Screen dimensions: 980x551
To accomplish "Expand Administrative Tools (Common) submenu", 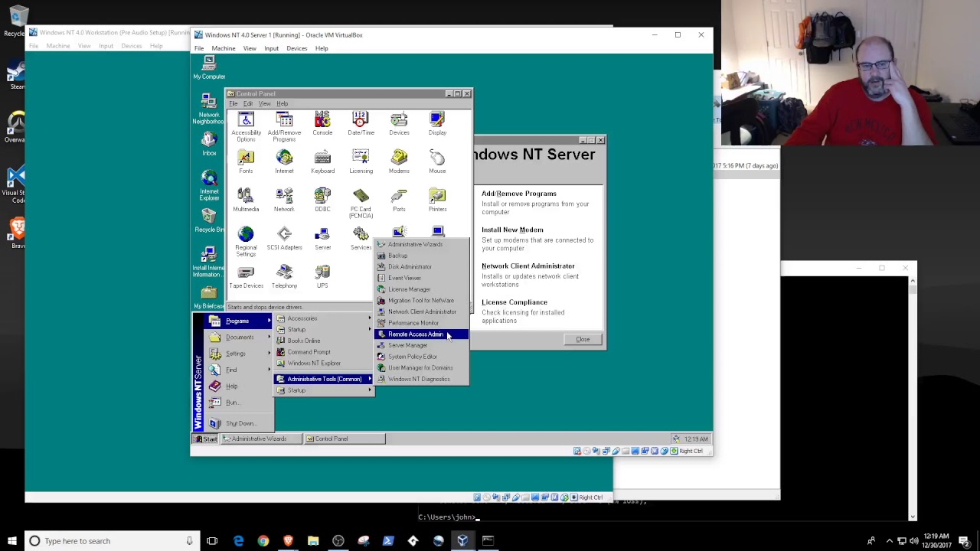I will [x=324, y=379].
